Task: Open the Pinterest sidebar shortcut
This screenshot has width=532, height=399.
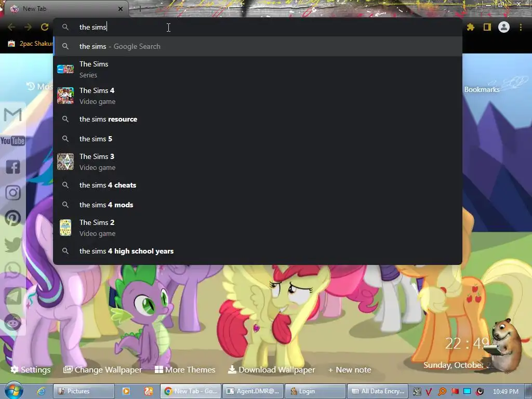Action: [x=13, y=218]
